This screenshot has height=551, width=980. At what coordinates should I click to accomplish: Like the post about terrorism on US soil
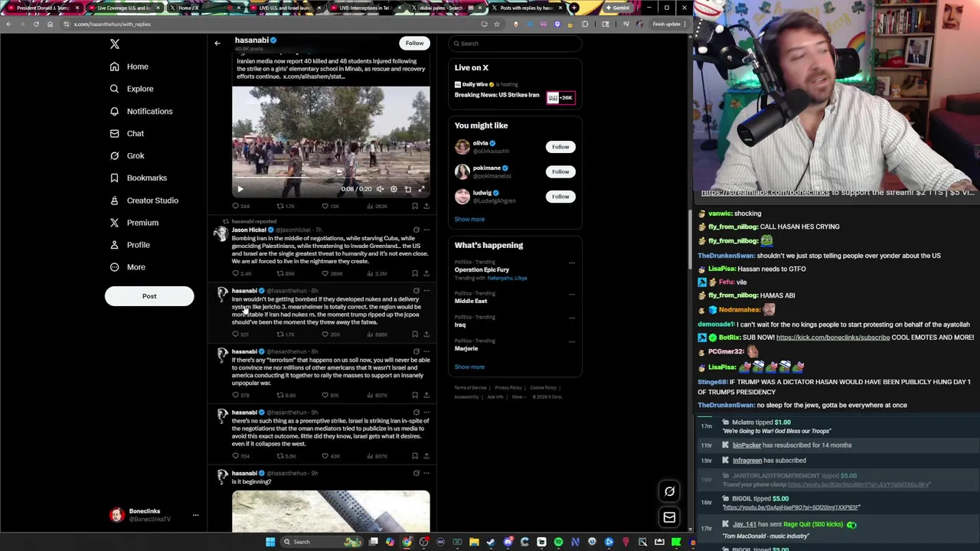(331, 396)
